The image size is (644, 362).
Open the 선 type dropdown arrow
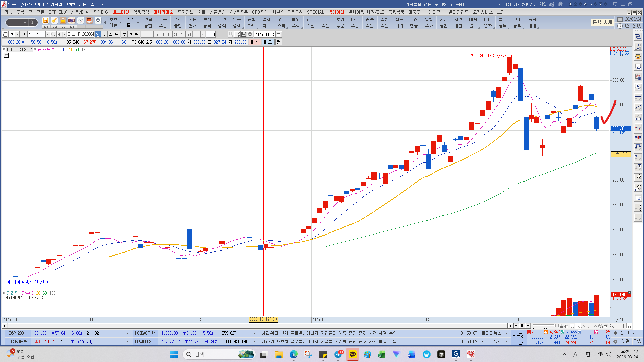(x=17, y=34)
